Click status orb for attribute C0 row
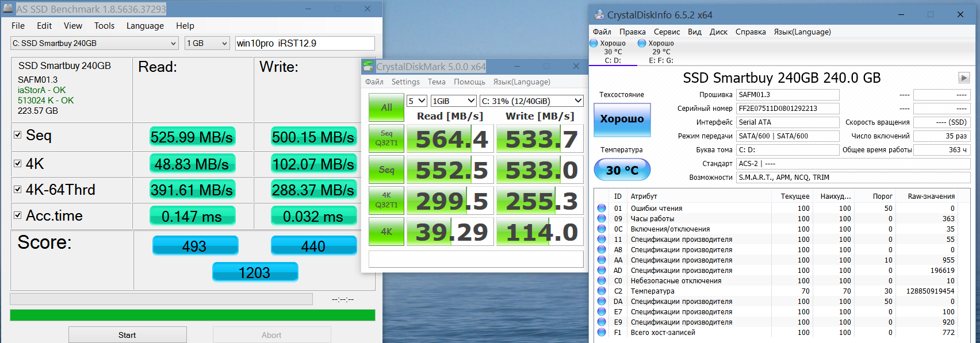Viewport: 980px width, 343px height. point(602,280)
